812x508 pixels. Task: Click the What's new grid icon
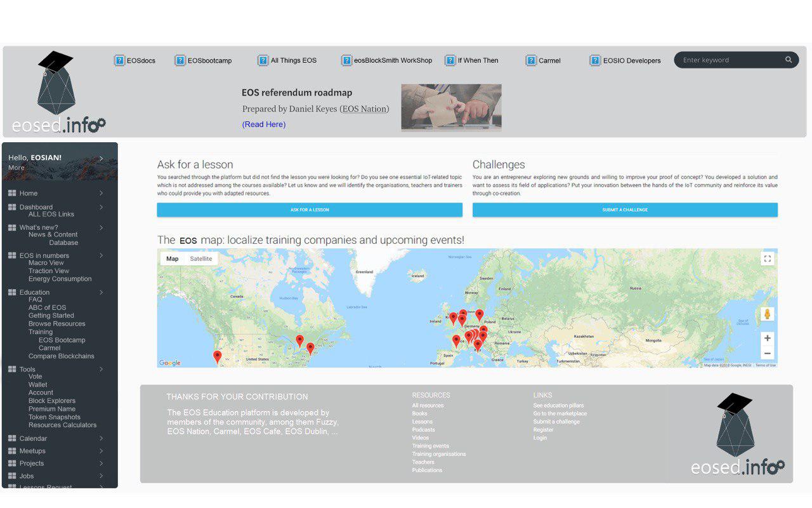coord(12,227)
